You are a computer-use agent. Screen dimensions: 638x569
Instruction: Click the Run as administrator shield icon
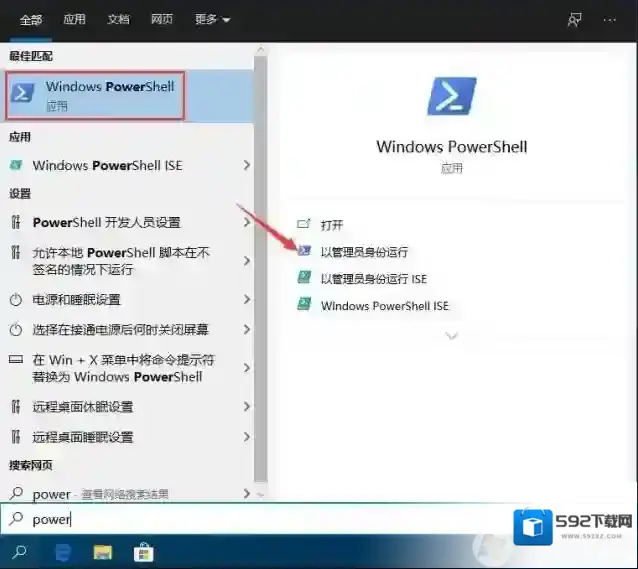point(304,252)
